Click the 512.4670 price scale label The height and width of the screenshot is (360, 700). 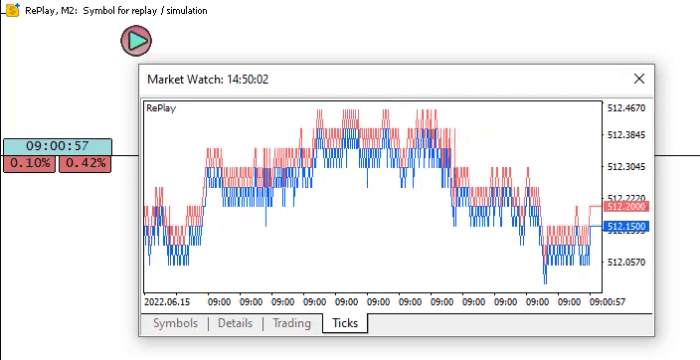[x=626, y=108]
